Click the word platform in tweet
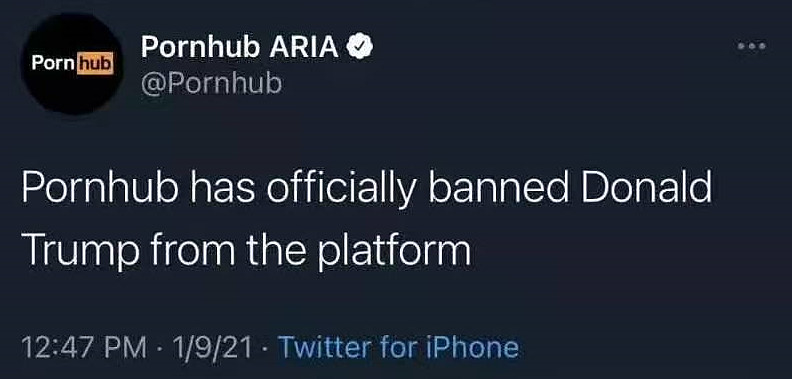 (394, 250)
